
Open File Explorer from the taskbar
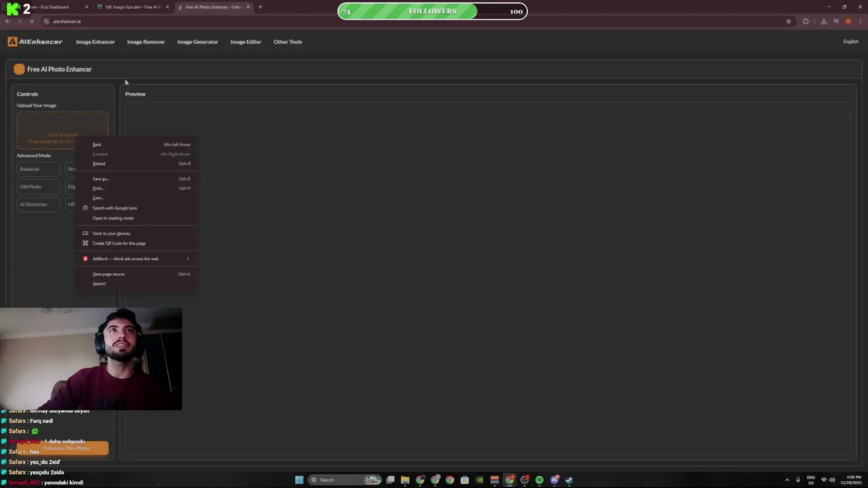coord(405,480)
